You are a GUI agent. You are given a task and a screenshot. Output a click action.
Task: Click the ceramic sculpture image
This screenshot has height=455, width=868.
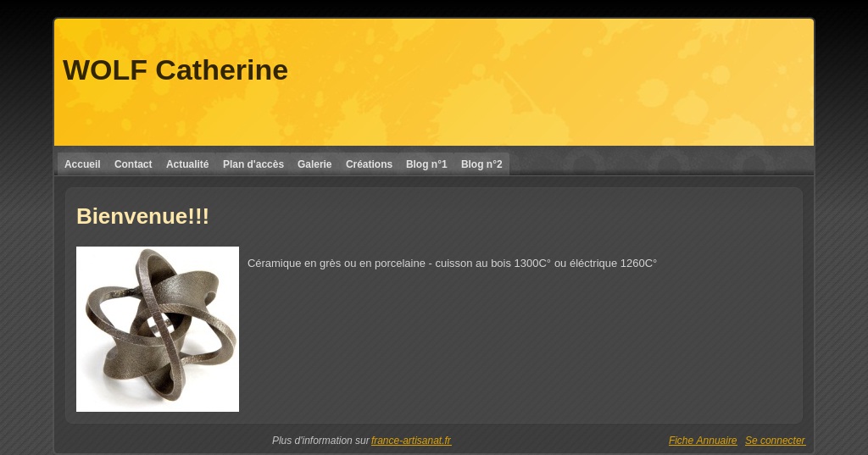pos(158,330)
